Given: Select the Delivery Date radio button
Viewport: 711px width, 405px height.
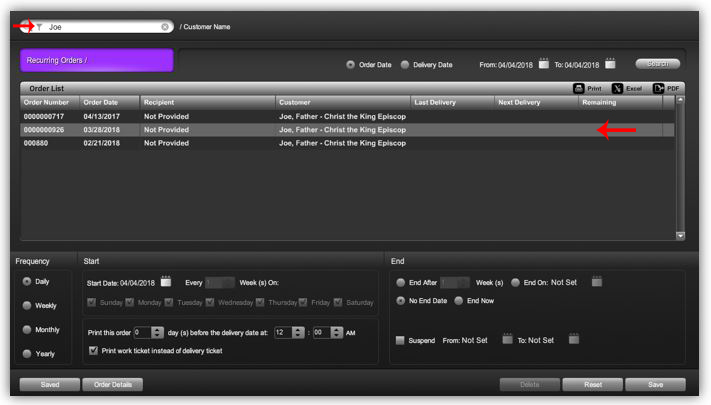Looking at the screenshot, I should 404,65.
